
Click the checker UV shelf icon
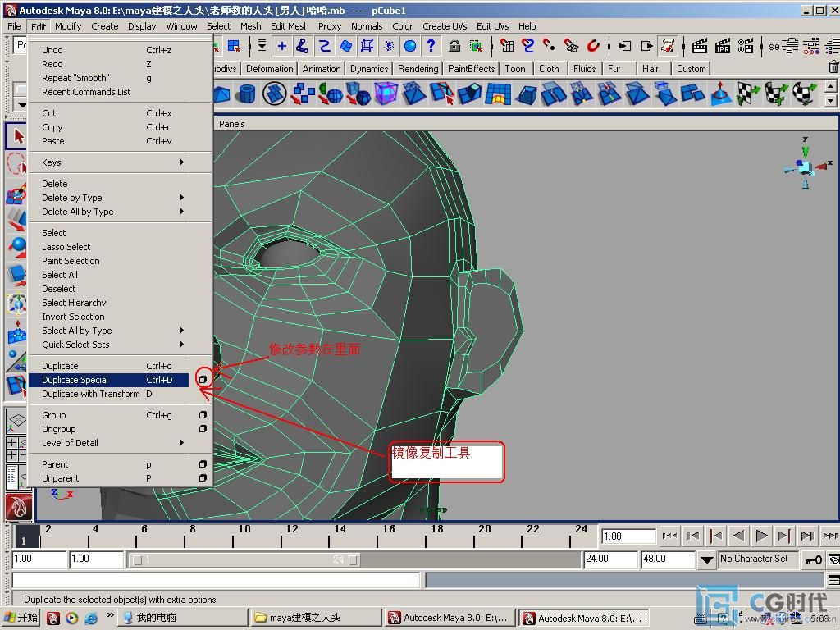click(x=748, y=94)
